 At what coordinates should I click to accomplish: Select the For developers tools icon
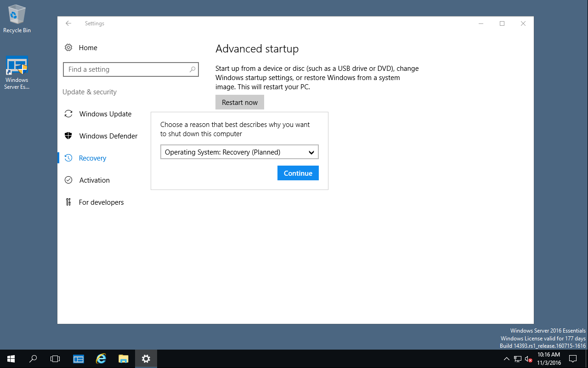tap(68, 202)
